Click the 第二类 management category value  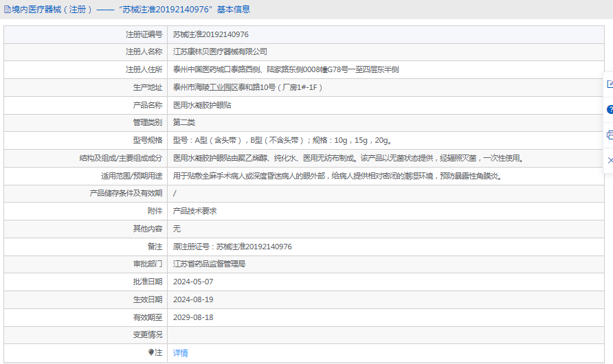coord(183,122)
